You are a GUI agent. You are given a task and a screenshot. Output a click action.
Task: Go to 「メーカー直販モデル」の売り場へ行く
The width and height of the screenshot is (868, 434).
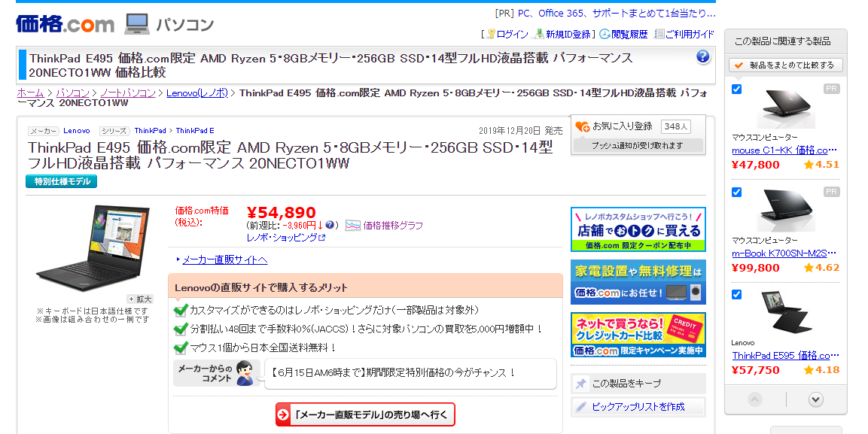pos(365,414)
